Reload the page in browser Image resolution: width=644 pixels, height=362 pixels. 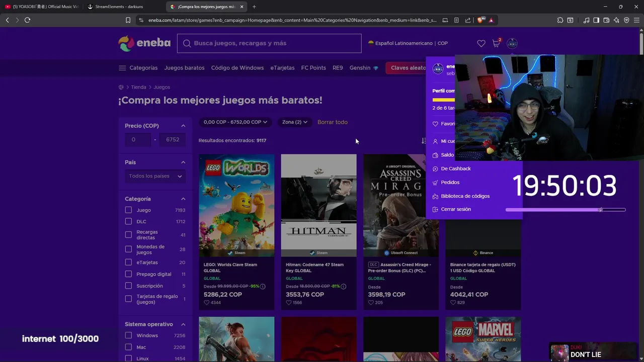27,20
